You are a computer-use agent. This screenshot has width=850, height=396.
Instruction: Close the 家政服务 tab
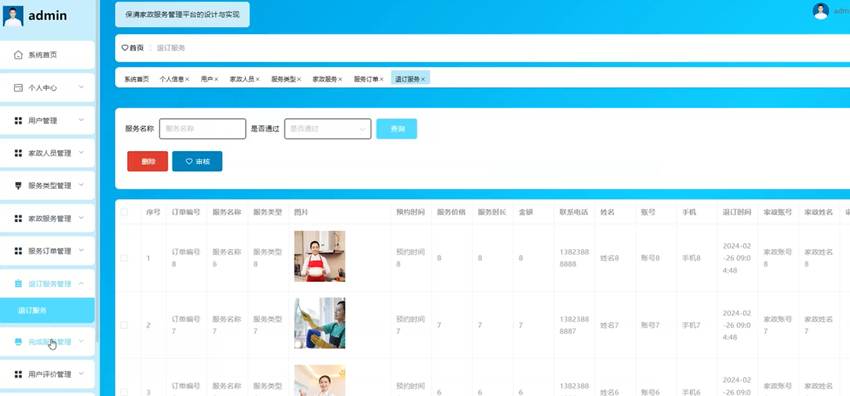[340, 79]
